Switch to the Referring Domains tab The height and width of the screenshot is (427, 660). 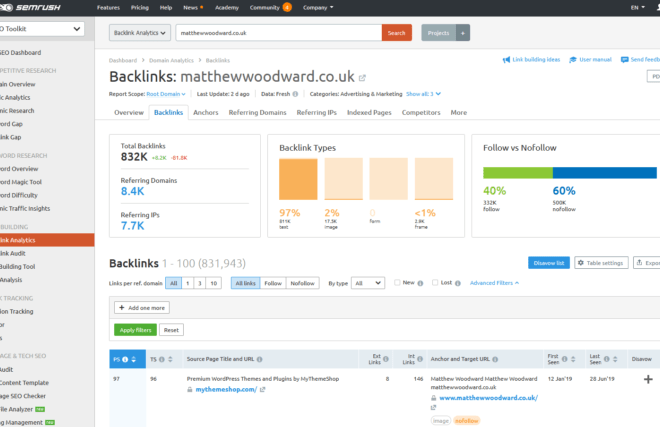pos(257,112)
